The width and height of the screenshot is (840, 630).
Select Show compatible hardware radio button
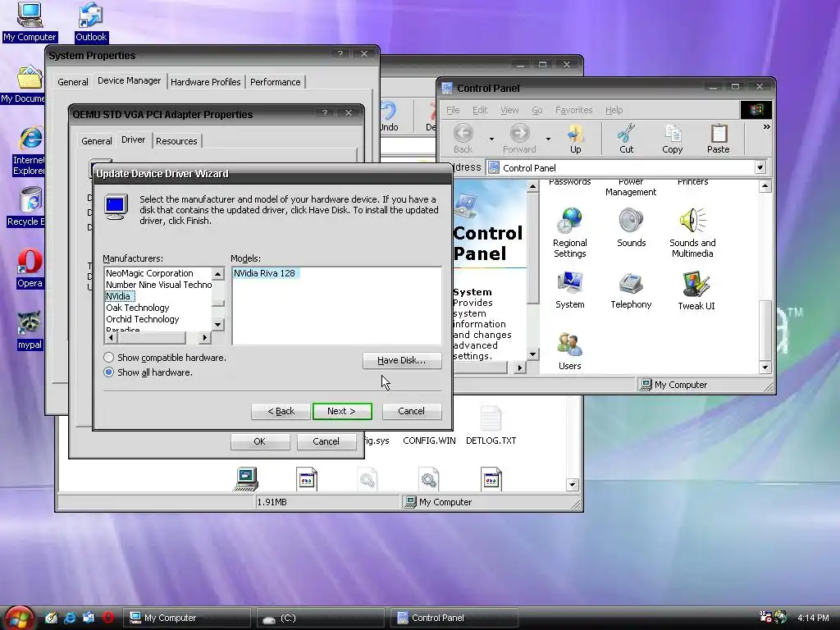tap(109, 358)
